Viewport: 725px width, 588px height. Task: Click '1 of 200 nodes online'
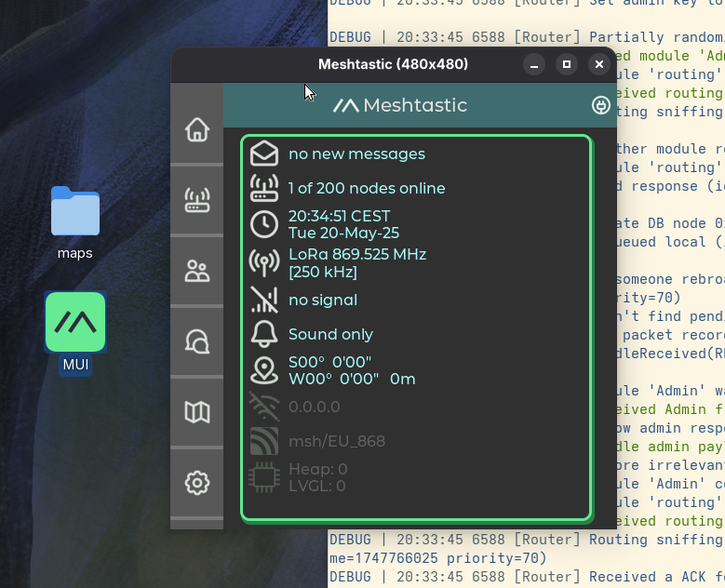pyautogui.click(x=367, y=188)
